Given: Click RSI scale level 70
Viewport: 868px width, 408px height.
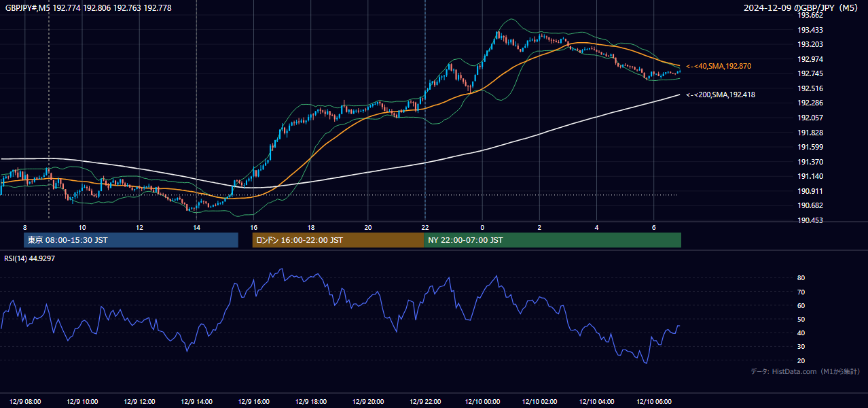Looking at the screenshot, I should tap(801, 292).
